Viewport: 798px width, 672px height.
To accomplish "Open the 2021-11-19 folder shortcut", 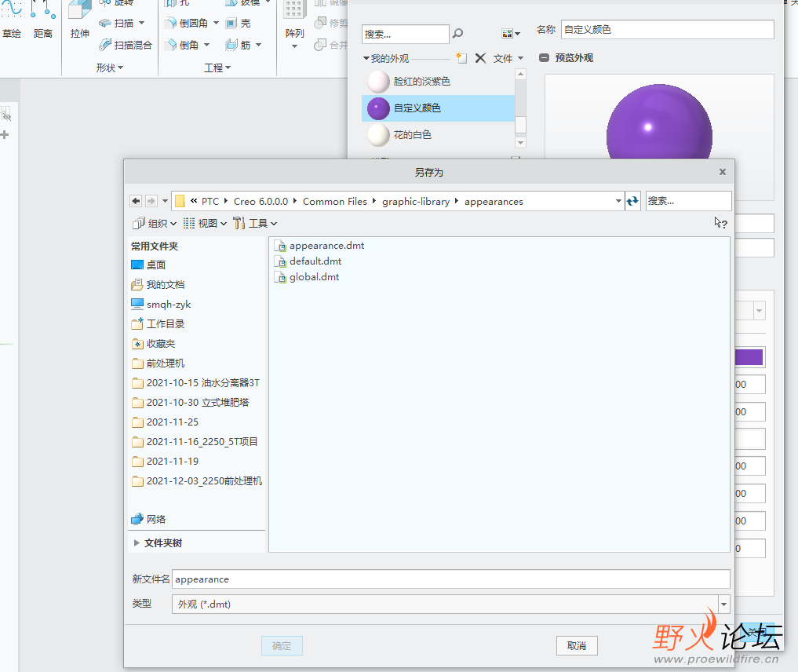I will (x=165, y=462).
